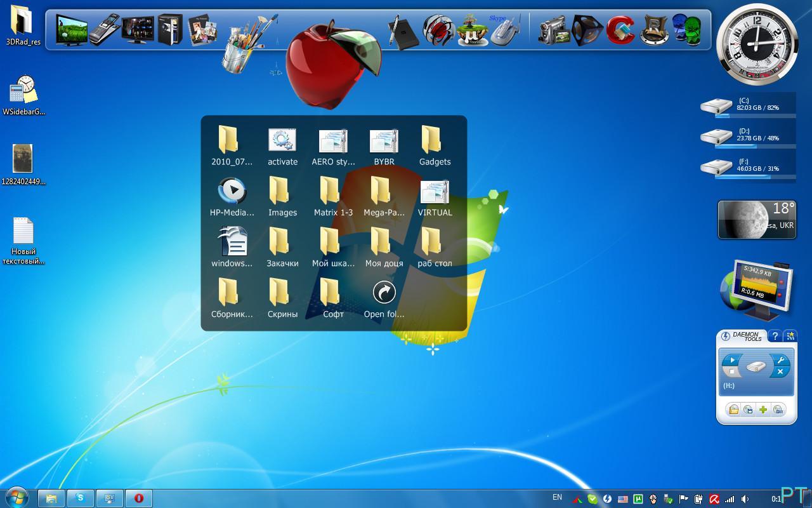Image resolution: width=812 pixels, height=508 pixels.
Task: Open the uTorrent island dock icon
Action: [x=473, y=29]
